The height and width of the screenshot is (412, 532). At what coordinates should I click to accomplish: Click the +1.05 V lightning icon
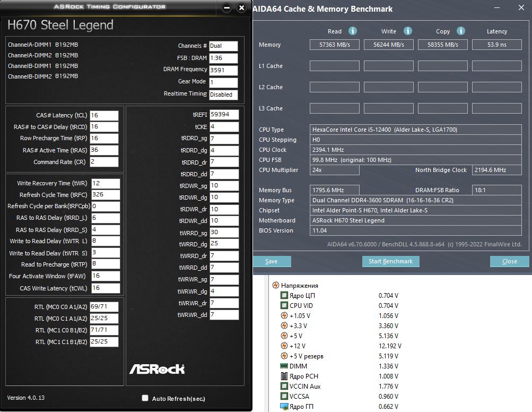284,315
